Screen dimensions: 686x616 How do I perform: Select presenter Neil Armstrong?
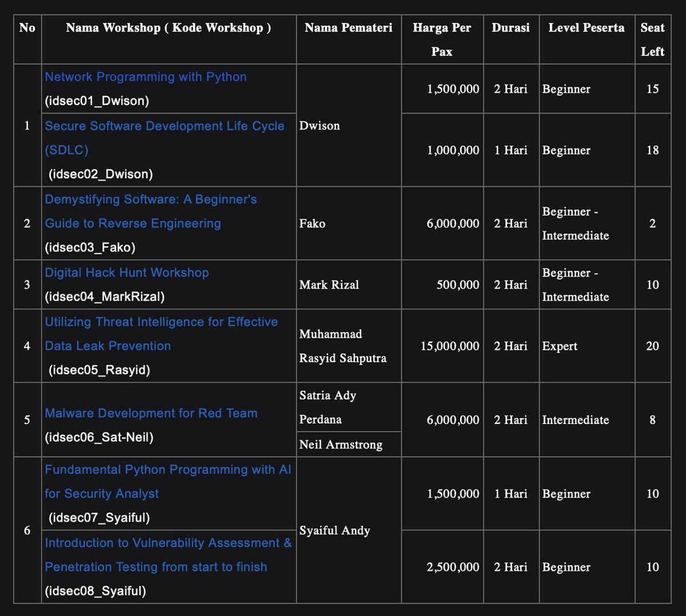[x=341, y=445]
